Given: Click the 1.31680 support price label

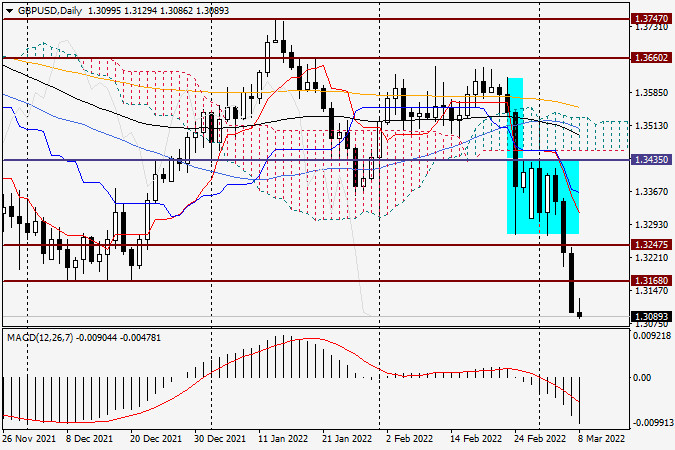Looking at the screenshot, I should (652, 281).
